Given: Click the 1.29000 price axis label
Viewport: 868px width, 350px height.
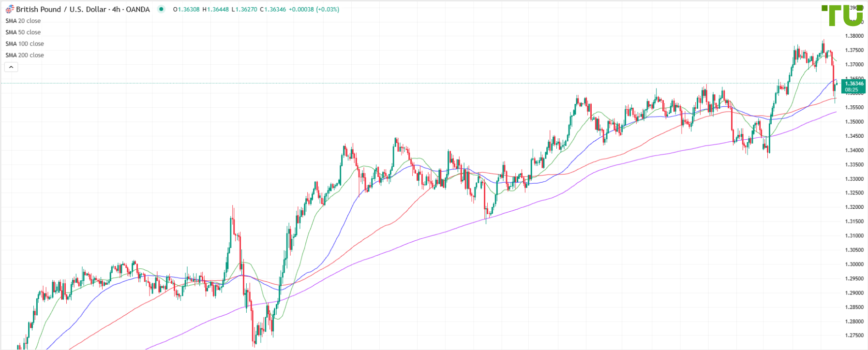Looking at the screenshot, I should [x=854, y=293].
